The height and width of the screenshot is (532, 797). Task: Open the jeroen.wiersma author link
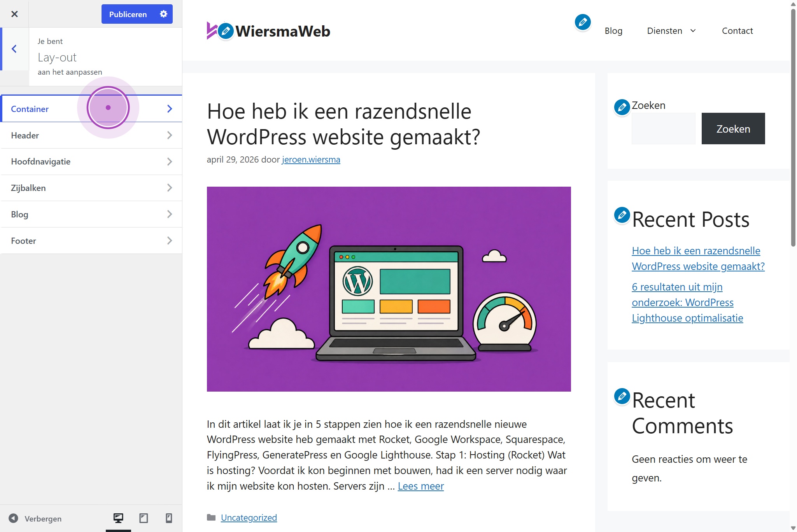point(311,159)
